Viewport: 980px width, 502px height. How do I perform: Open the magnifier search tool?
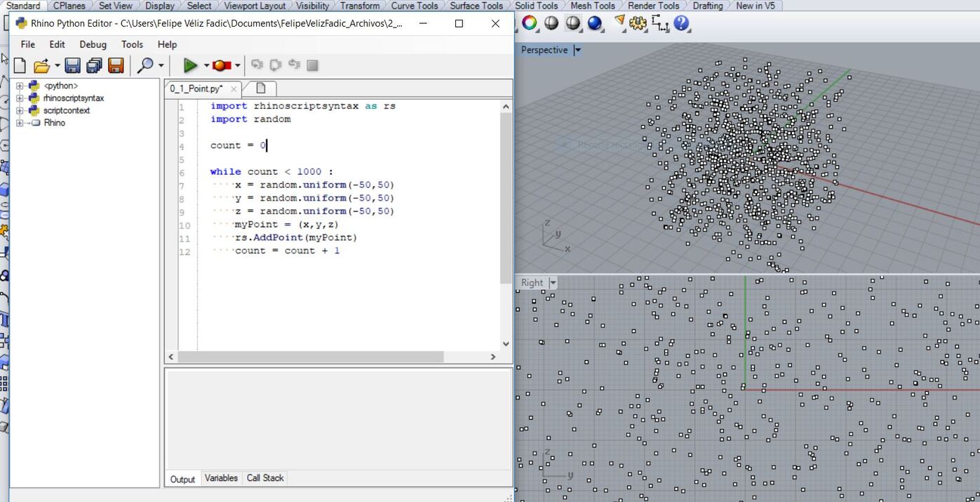pyautogui.click(x=145, y=65)
